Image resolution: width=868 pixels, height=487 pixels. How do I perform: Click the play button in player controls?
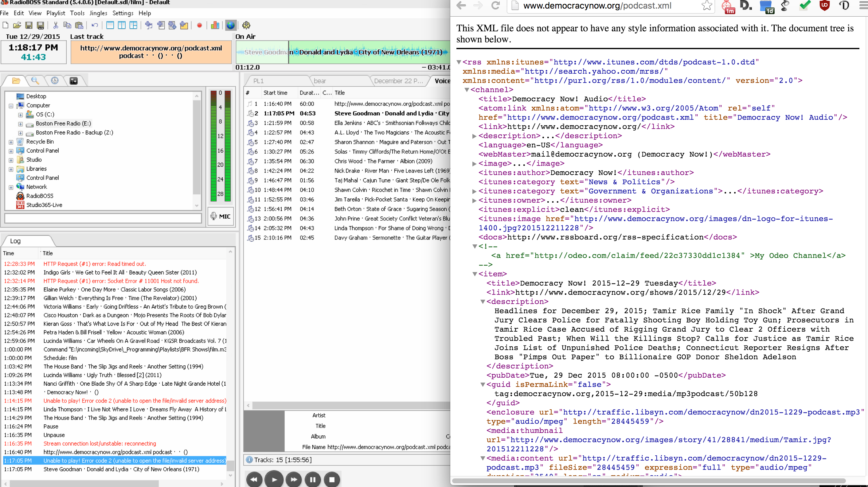274,479
